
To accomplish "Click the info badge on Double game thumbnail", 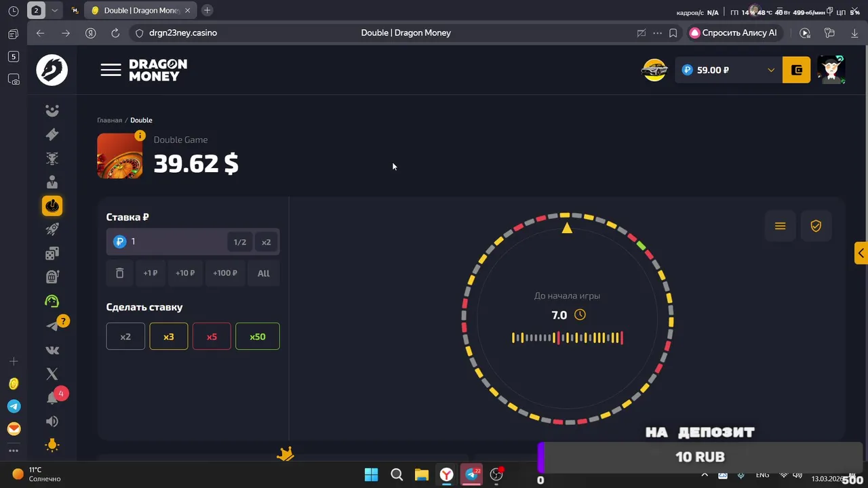I will tap(140, 136).
